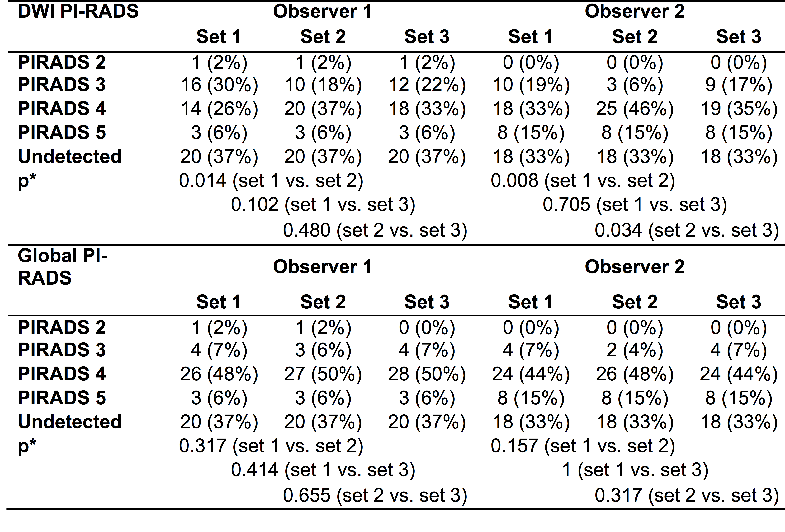Screen dimensions: 785x532
Task: Click the Global PI-RADS section heading
Action: pyautogui.click(x=63, y=267)
